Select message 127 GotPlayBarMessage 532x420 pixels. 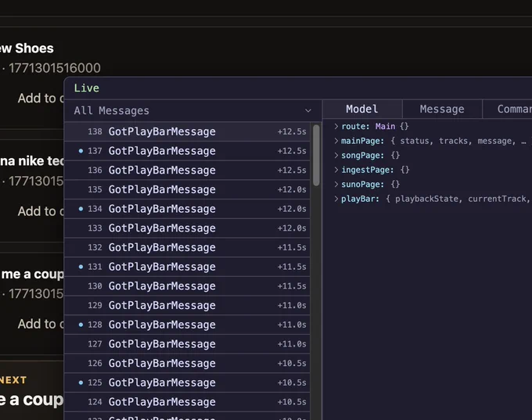(187, 344)
